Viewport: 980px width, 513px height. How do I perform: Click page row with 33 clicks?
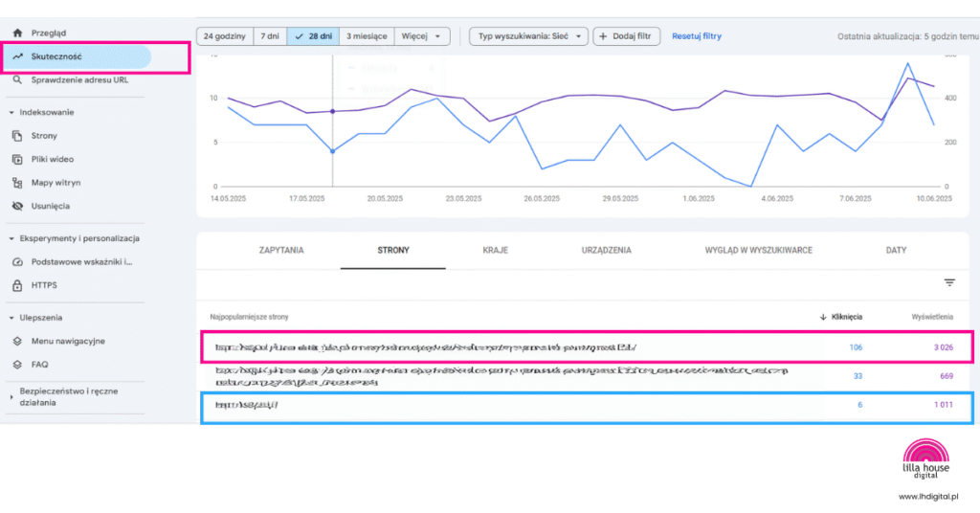click(587, 377)
